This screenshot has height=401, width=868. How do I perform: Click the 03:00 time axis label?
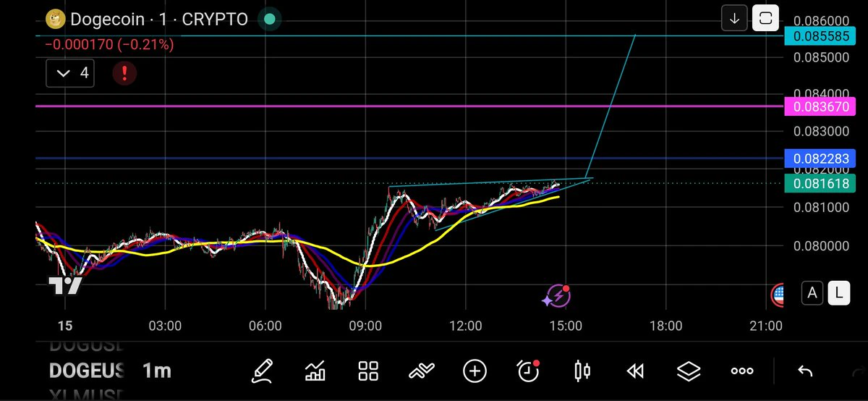(164, 326)
